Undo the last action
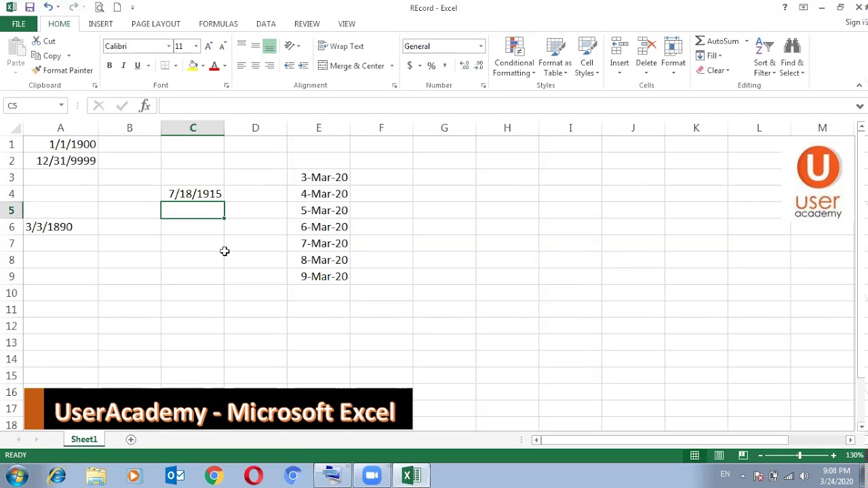 pyautogui.click(x=47, y=7)
